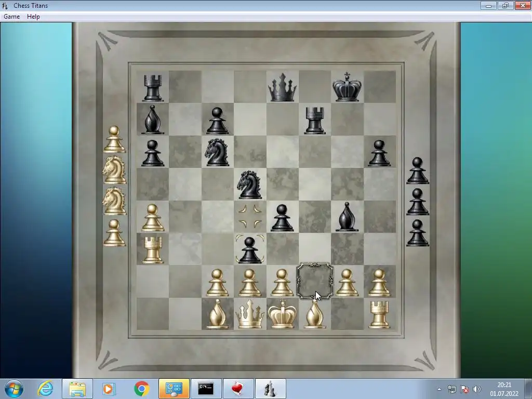Select the black pawn on c7
The height and width of the screenshot is (399, 532).
218,121
